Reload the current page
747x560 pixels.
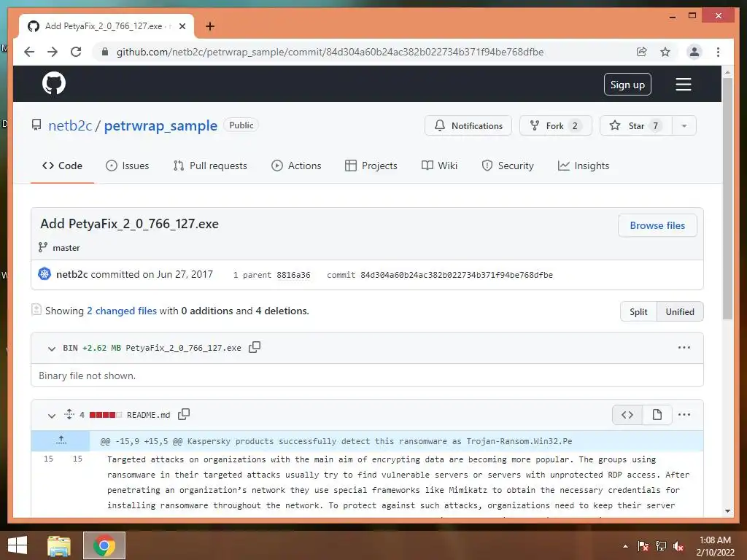(76, 52)
